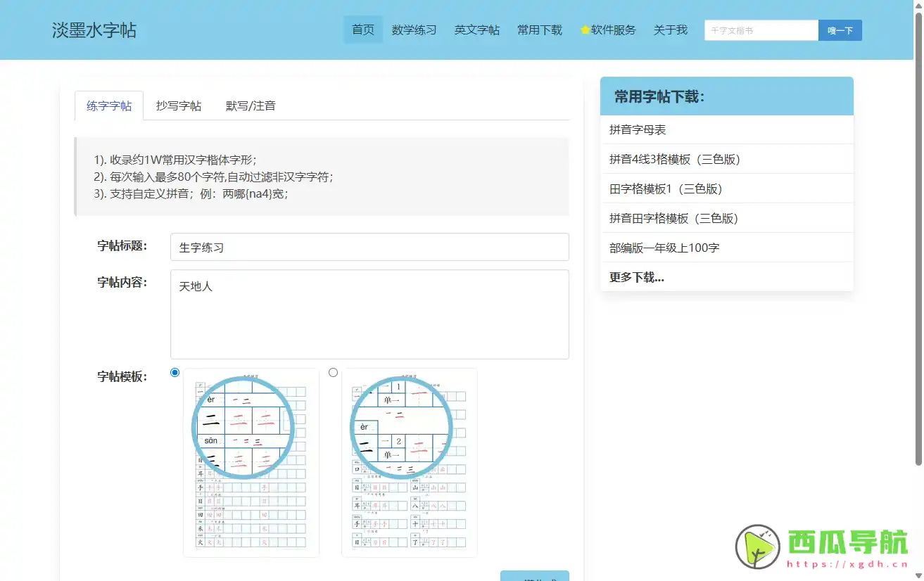The height and width of the screenshot is (581, 924).
Task: Open the 默写/注音 tab
Action: (250, 106)
